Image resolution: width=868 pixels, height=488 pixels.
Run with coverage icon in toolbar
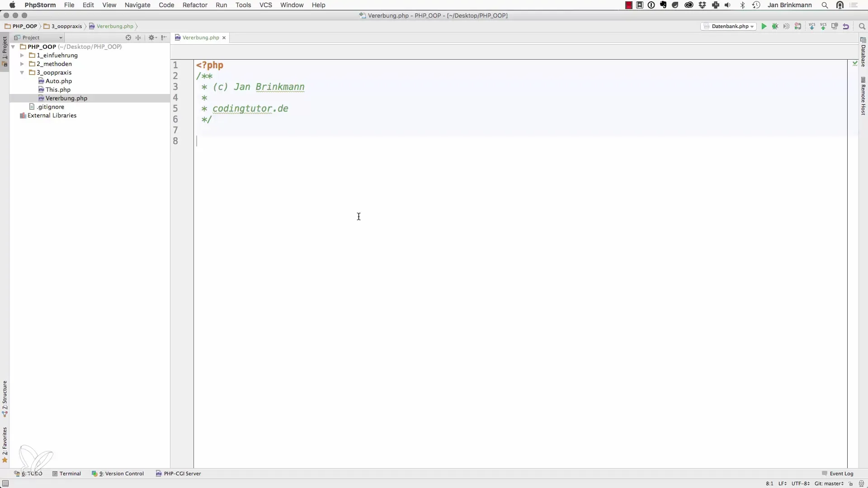point(787,26)
